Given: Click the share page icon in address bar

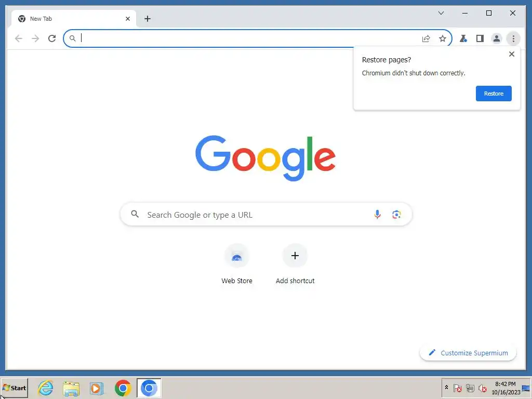Looking at the screenshot, I should 426,38.
